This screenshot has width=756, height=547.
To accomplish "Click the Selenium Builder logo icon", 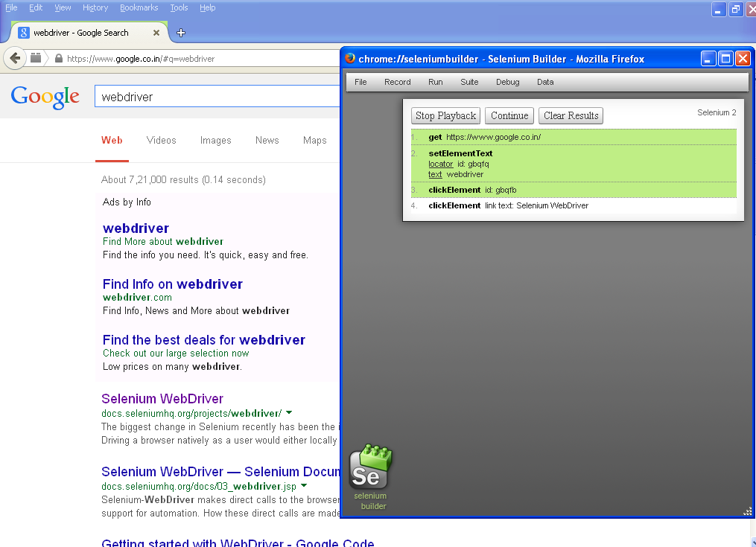I will click(370, 467).
